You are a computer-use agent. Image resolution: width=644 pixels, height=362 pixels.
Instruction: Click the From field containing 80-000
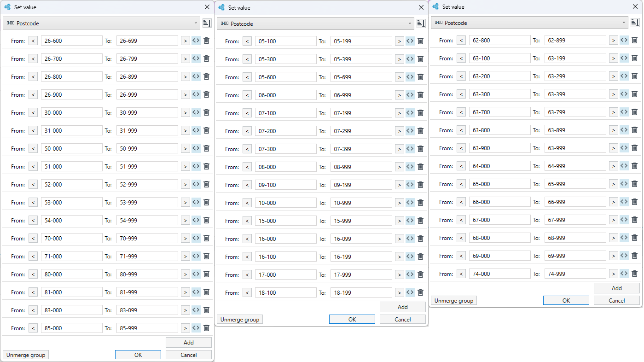point(72,274)
